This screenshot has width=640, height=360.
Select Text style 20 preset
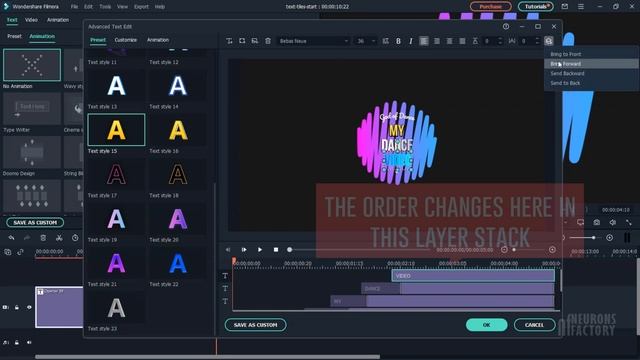pos(178,219)
